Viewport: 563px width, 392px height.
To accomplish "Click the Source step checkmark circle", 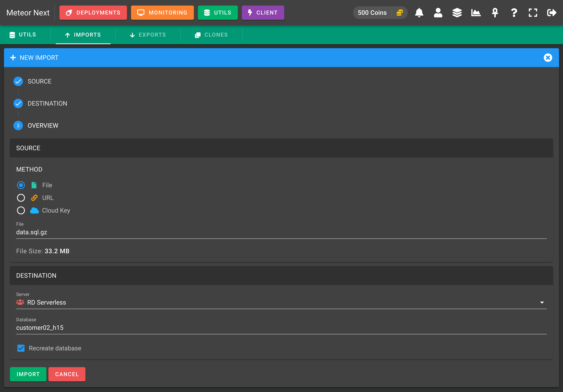I will click(x=18, y=81).
